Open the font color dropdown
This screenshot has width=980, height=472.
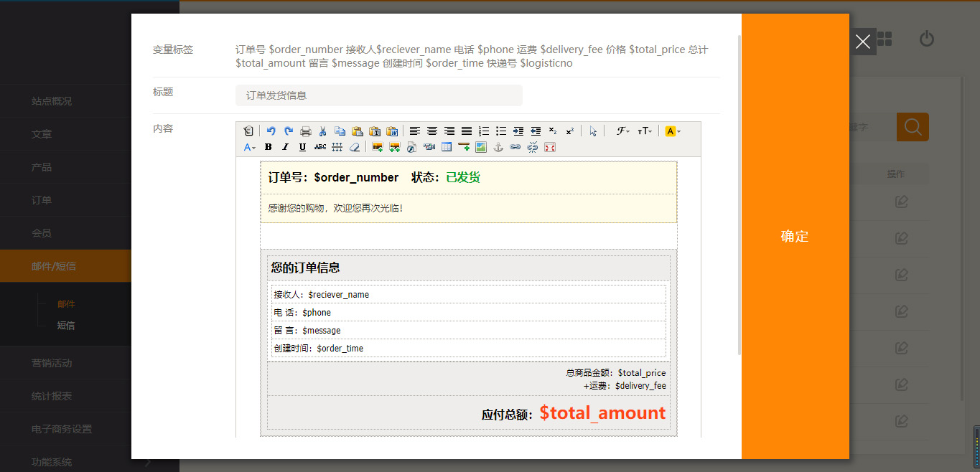249,147
